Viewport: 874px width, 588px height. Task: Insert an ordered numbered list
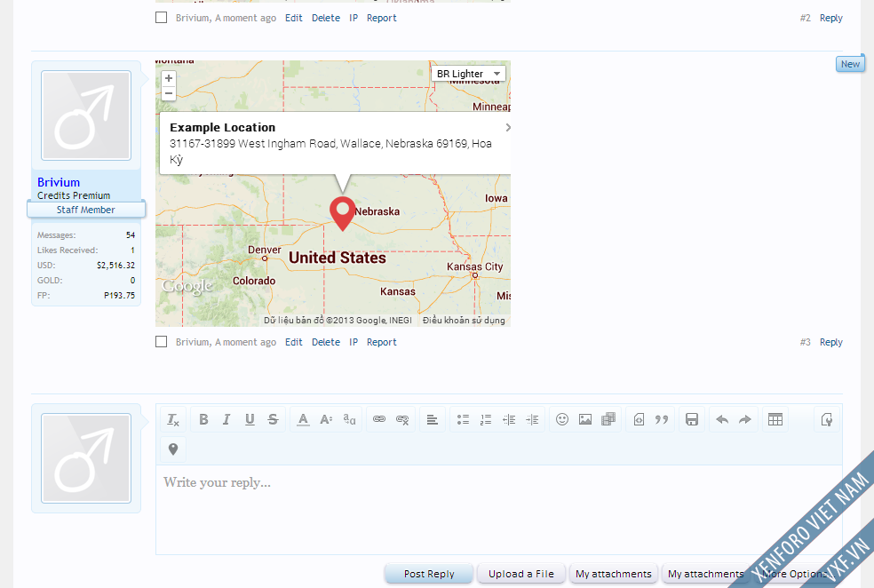[x=486, y=419]
